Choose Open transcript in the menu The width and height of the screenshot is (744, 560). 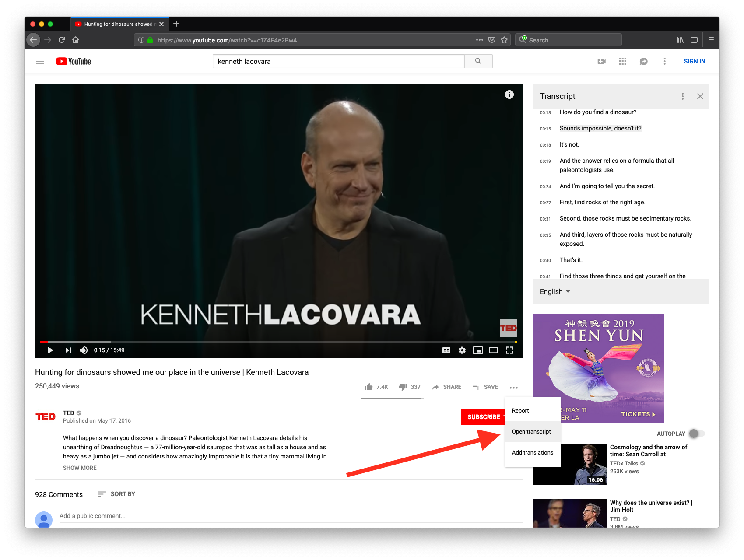[533, 431]
